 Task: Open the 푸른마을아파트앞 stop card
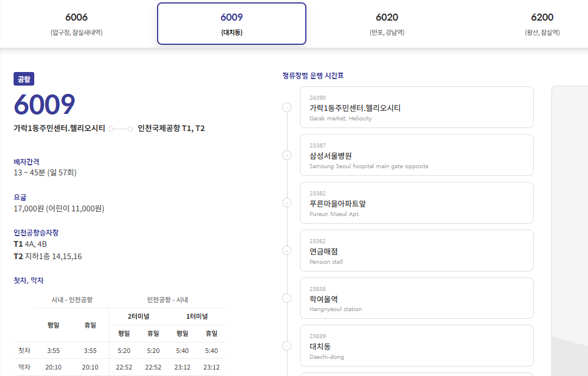point(417,203)
